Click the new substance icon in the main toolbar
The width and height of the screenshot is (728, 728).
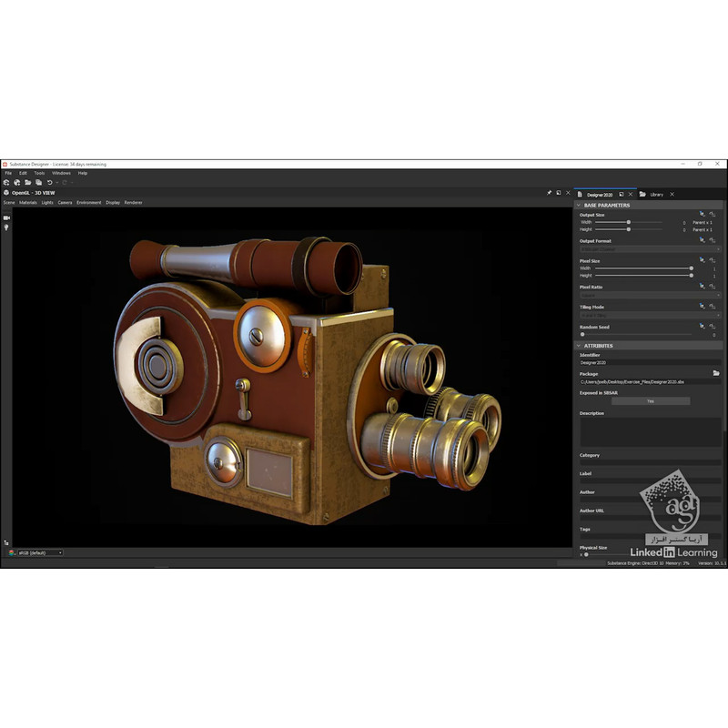6,182
